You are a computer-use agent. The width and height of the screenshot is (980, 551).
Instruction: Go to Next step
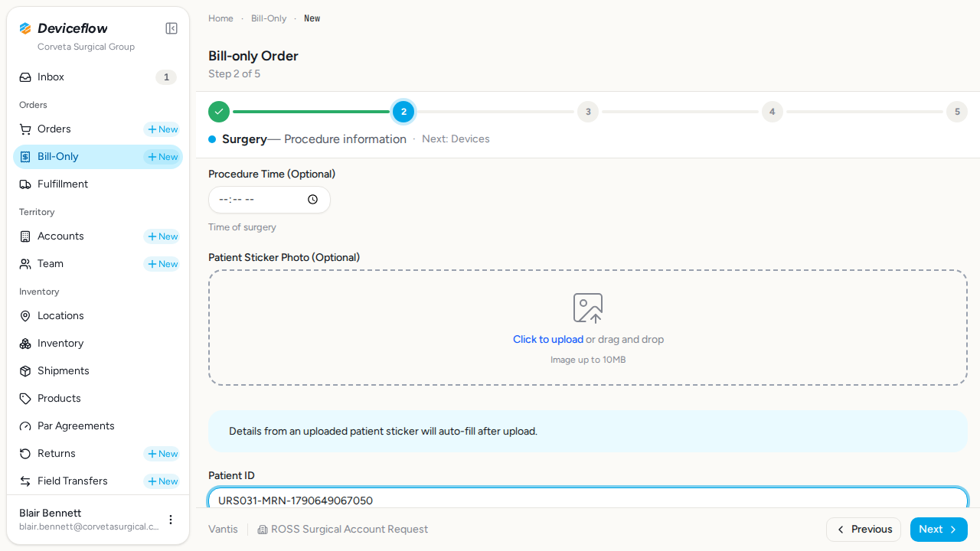(x=939, y=530)
